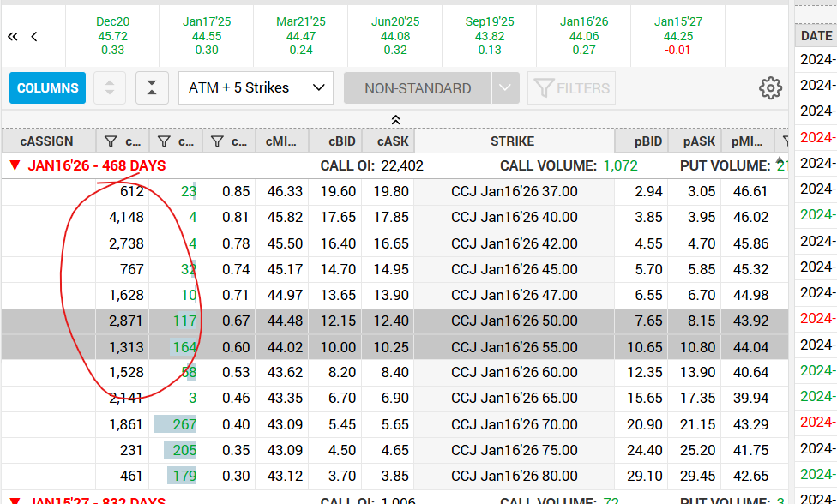Click the pBID column header
The width and height of the screenshot is (837, 504).
click(641, 141)
